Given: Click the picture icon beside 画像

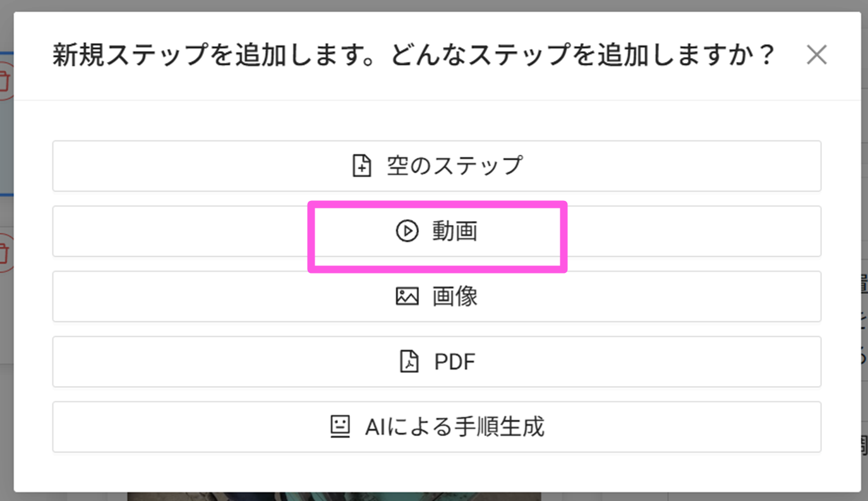Looking at the screenshot, I should click(x=407, y=296).
